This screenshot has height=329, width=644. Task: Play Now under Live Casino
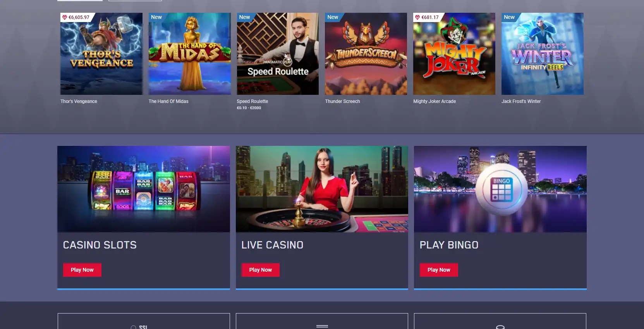261,270
